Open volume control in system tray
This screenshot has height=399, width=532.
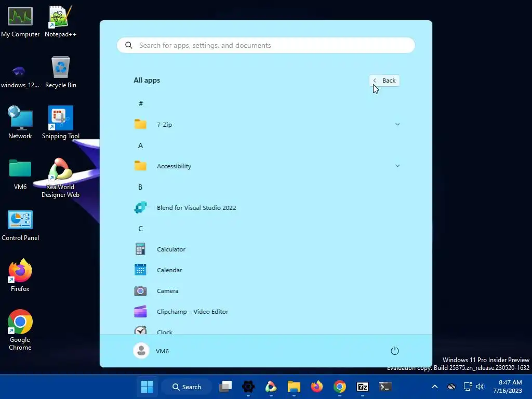[480, 387]
